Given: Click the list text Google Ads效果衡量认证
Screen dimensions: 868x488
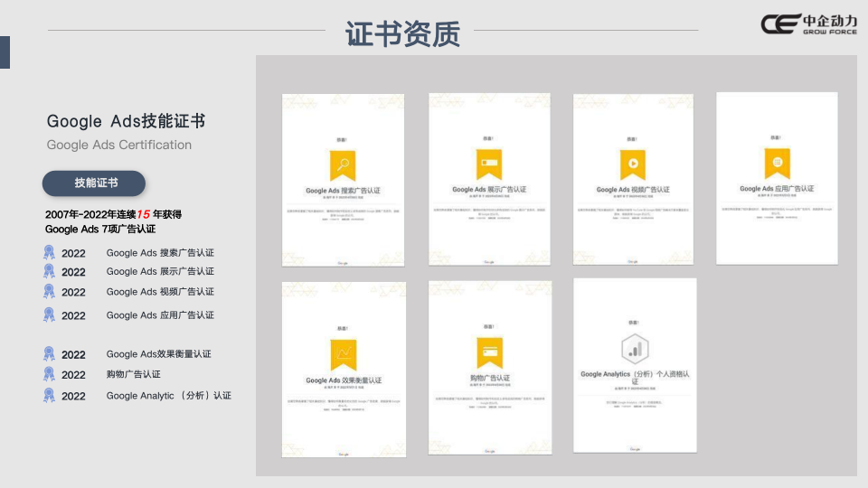Looking at the screenshot, I should [159, 354].
